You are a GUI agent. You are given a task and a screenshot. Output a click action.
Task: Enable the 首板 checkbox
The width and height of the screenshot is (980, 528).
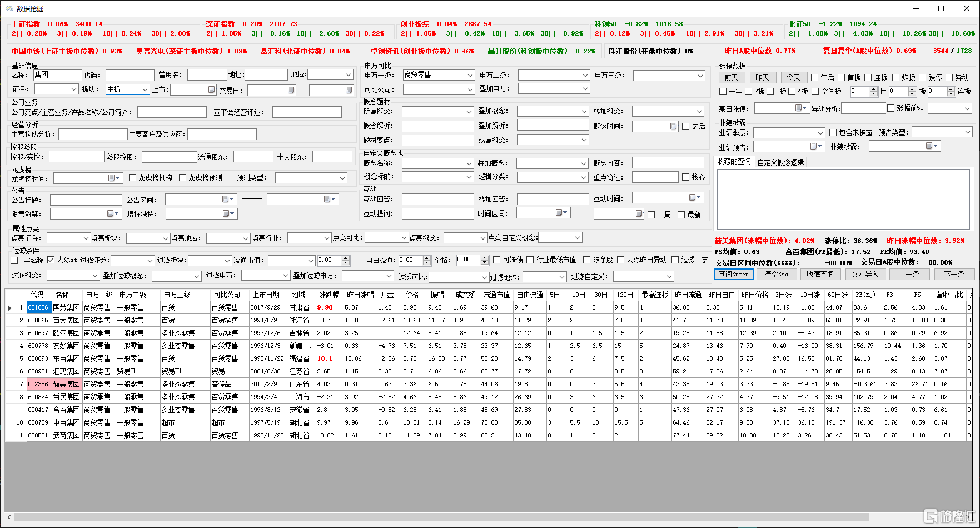coord(841,78)
